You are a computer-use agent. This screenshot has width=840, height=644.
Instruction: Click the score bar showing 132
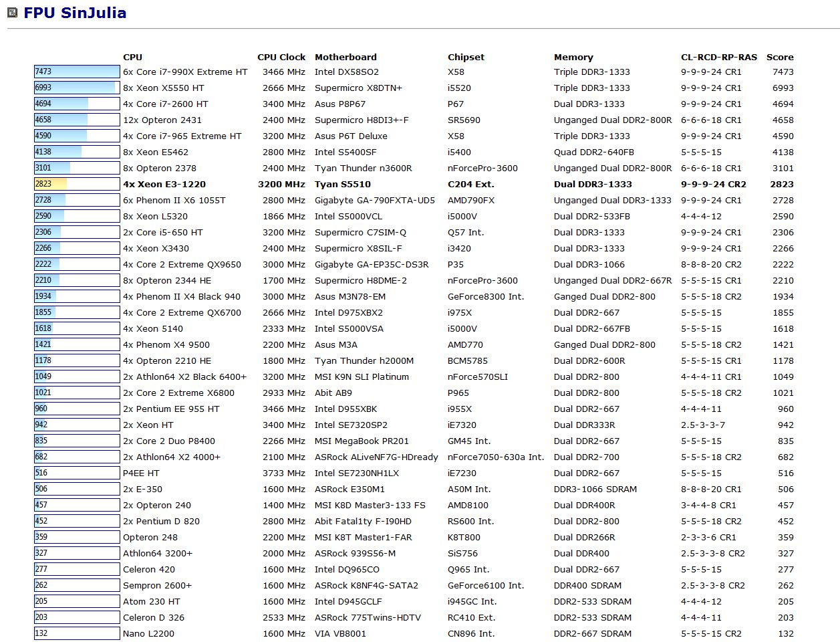click(77, 633)
